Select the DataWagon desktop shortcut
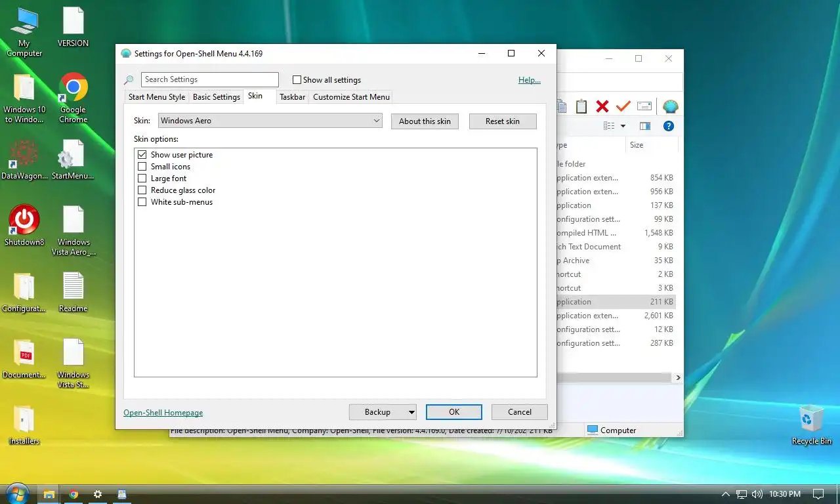This screenshot has height=504, width=840. 24,160
